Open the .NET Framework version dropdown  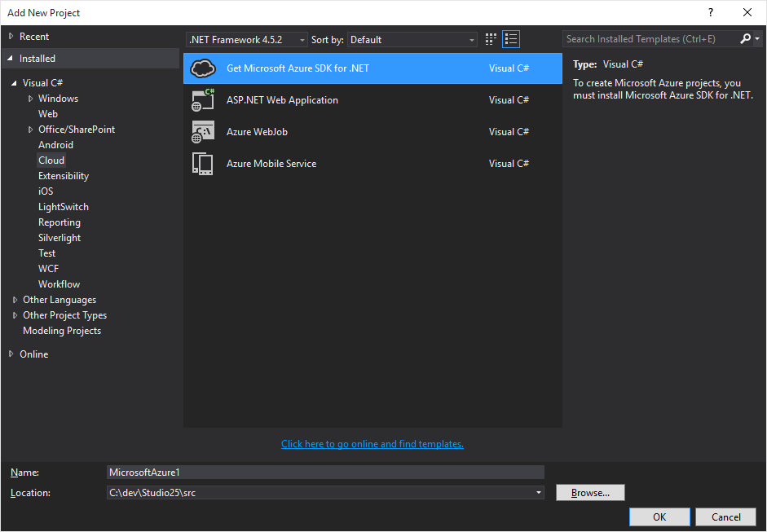click(x=247, y=40)
